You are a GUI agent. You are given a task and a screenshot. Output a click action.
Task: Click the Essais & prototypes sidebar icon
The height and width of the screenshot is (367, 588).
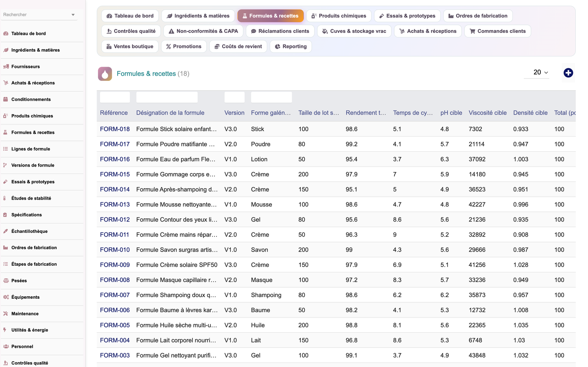coord(6,182)
